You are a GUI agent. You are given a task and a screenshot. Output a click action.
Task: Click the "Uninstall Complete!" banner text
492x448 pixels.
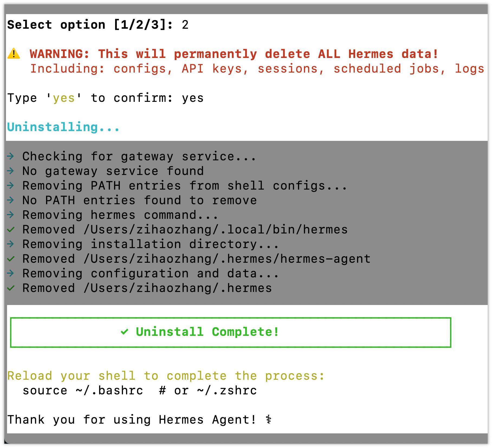[x=207, y=332]
